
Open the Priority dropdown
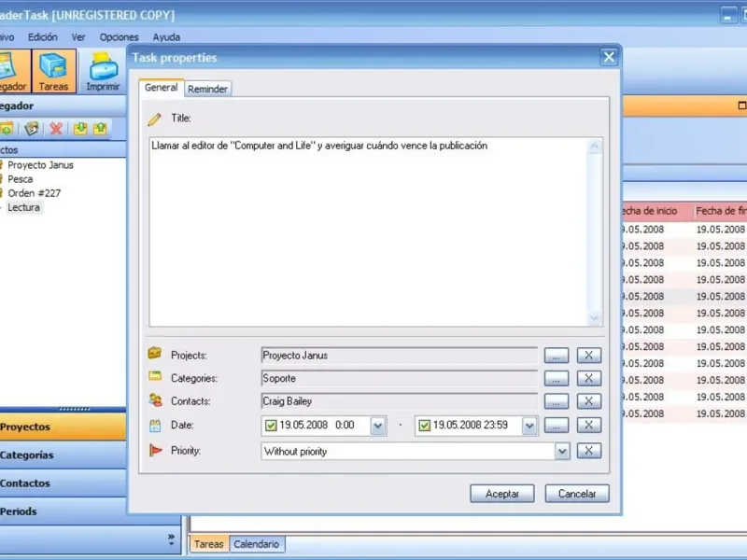[562, 452]
